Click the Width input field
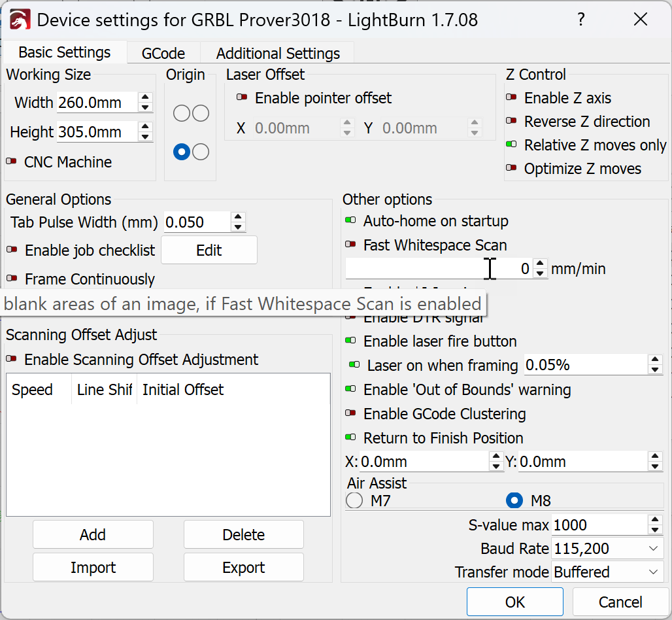 (97, 103)
